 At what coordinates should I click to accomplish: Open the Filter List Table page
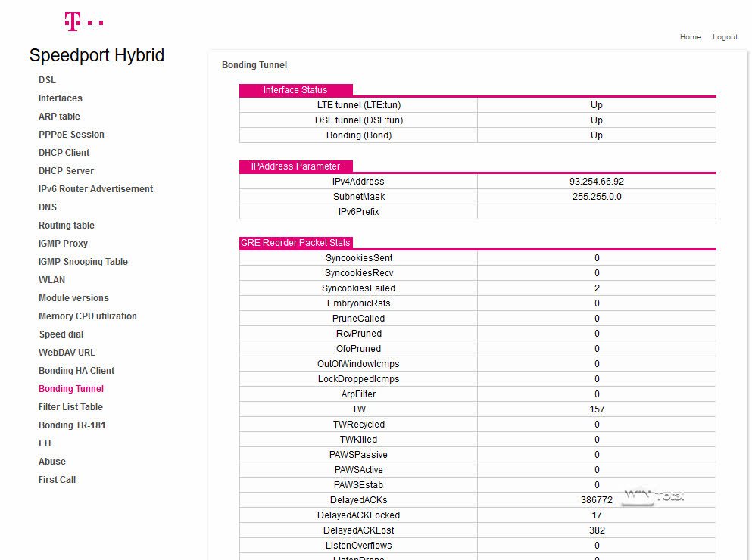pyautogui.click(x=70, y=407)
